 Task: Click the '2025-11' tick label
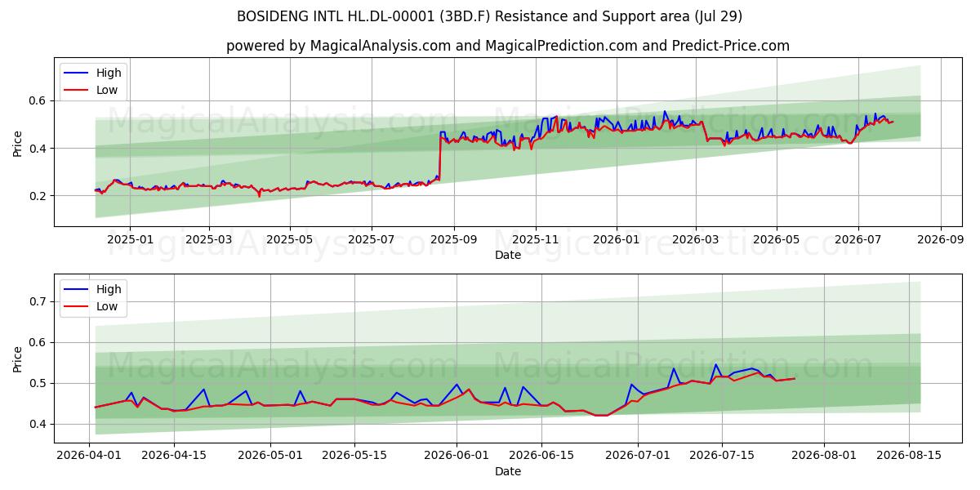pos(536,239)
